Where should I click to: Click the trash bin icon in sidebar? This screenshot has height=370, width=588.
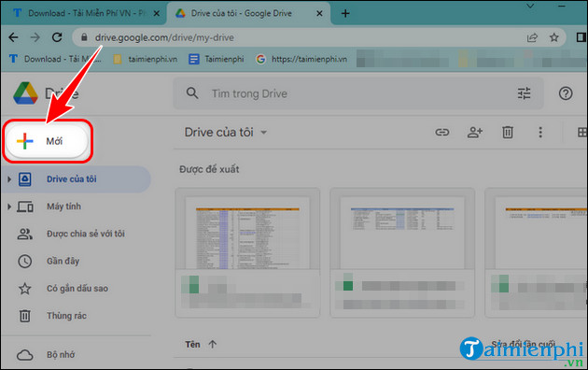click(x=25, y=316)
